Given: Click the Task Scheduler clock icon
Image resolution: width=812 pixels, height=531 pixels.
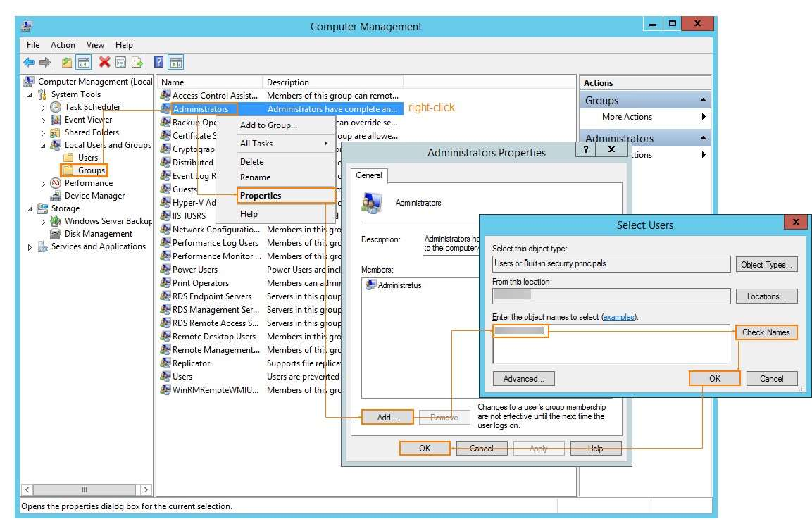Looking at the screenshot, I should tap(56, 107).
